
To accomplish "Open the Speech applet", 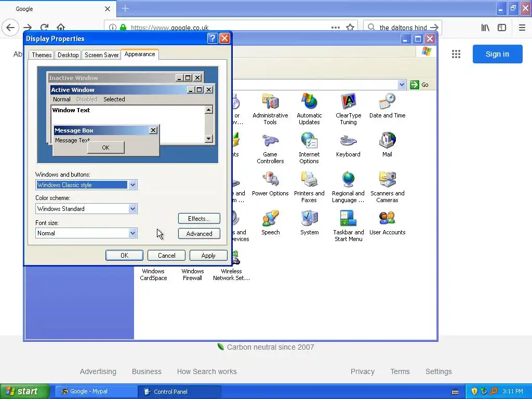I will [270, 223].
